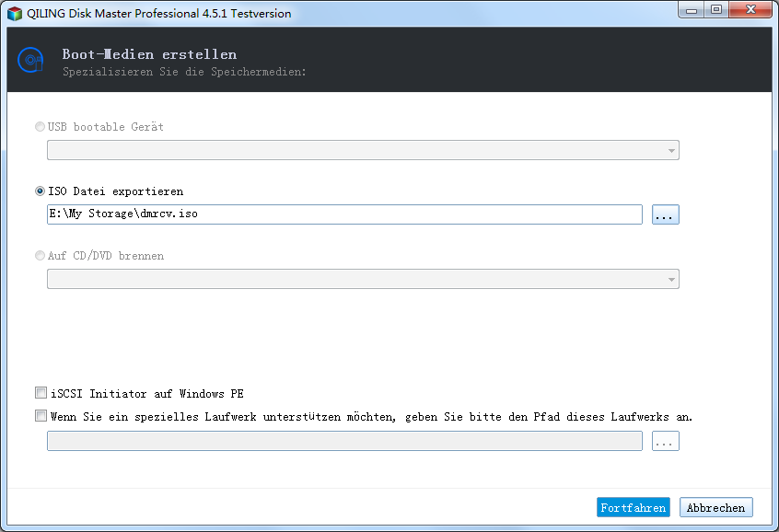Open the CD/DVD brennen drive dropdown
779x532 pixels.
tap(363, 279)
